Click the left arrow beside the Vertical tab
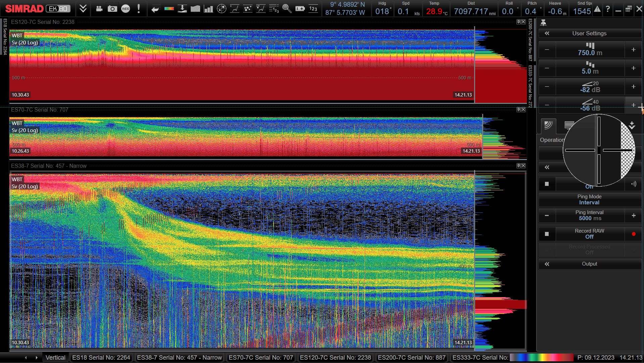This screenshot has width=644, height=363. [x=26, y=358]
